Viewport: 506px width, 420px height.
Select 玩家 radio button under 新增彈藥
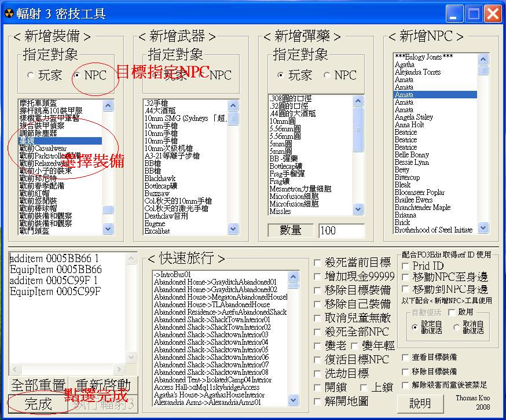[280, 75]
